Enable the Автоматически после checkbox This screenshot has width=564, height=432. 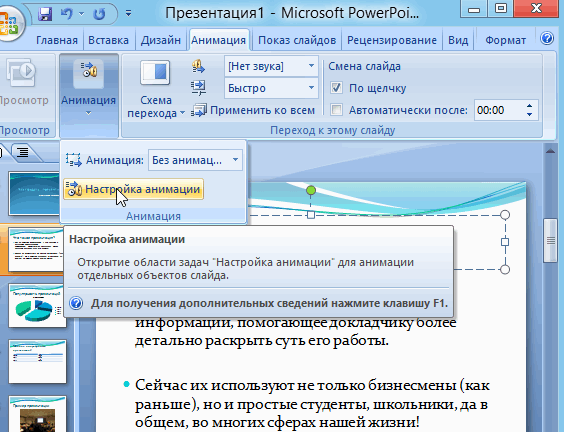pos(336,110)
